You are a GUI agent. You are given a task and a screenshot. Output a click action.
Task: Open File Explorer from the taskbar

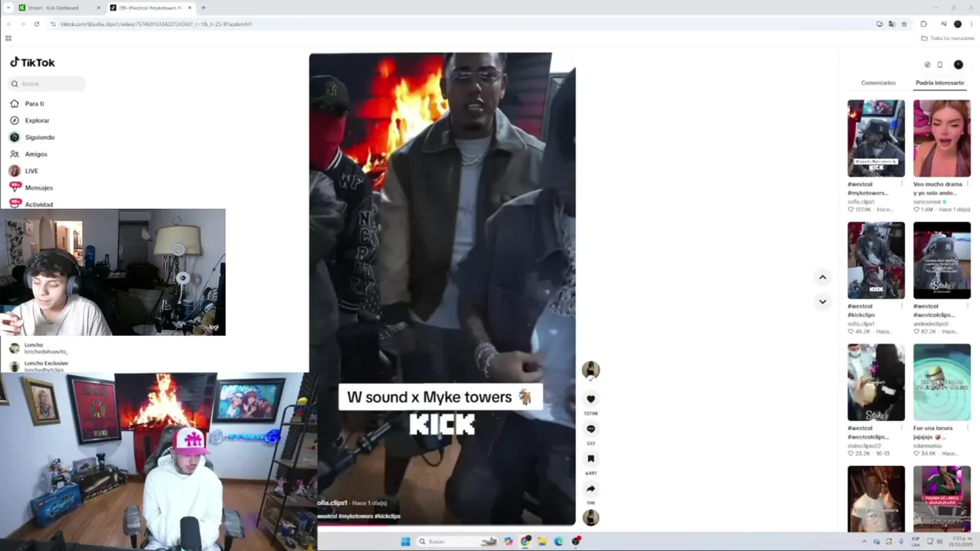(542, 541)
